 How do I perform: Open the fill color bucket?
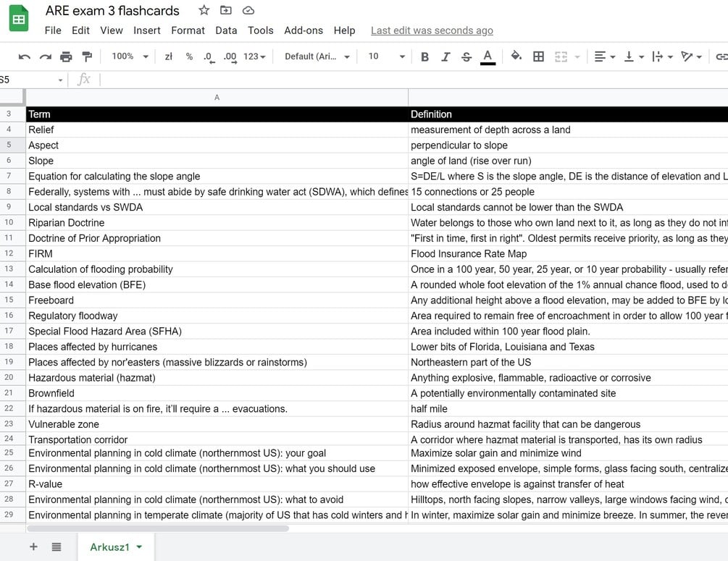coord(516,56)
